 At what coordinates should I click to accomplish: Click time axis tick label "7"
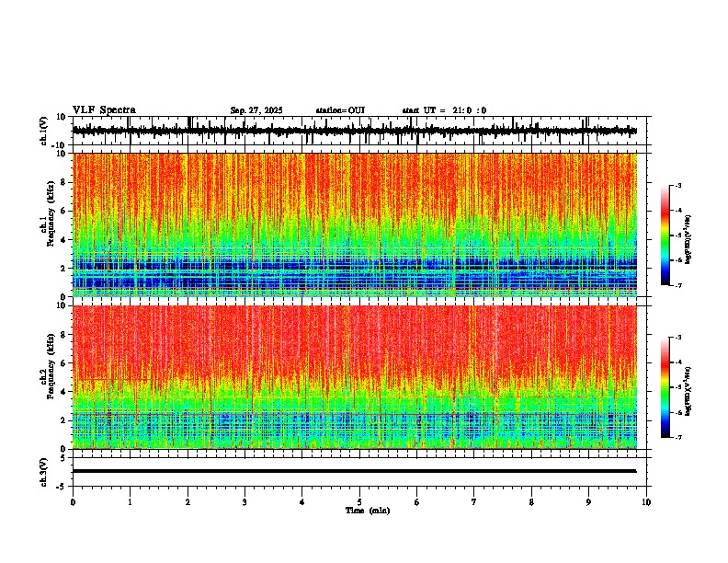point(474,502)
